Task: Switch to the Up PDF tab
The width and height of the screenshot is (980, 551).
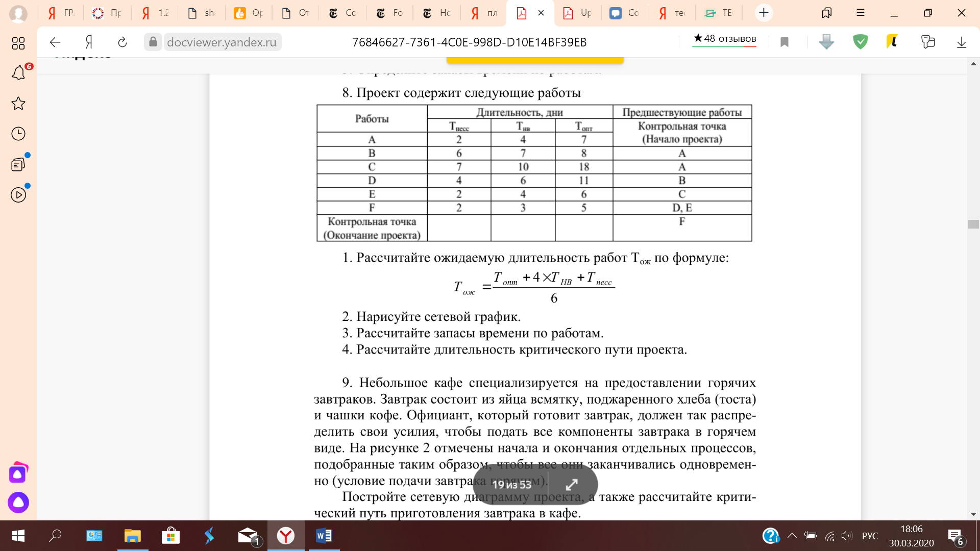Action: [x=577, y=13]
